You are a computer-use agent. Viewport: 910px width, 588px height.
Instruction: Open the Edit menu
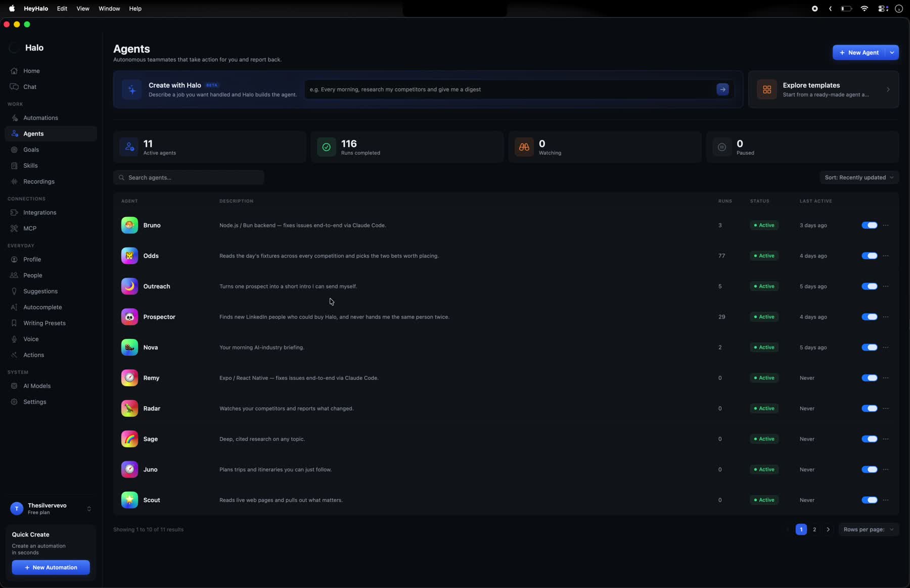tap(62, 9)
